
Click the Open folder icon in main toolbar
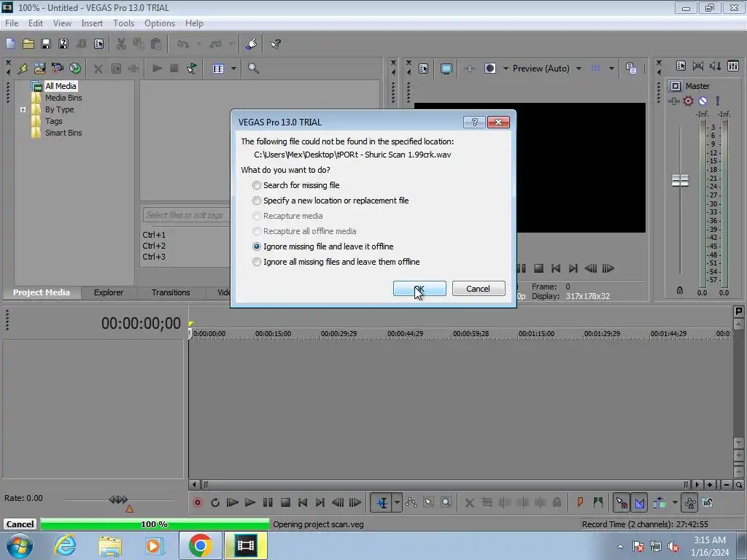pyautogui.click(x=28, y=44)
